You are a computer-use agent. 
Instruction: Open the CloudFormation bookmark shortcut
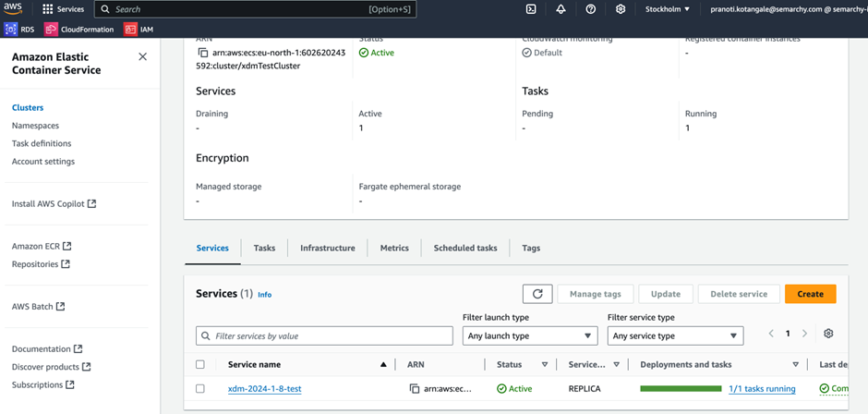tap(79, 30)
